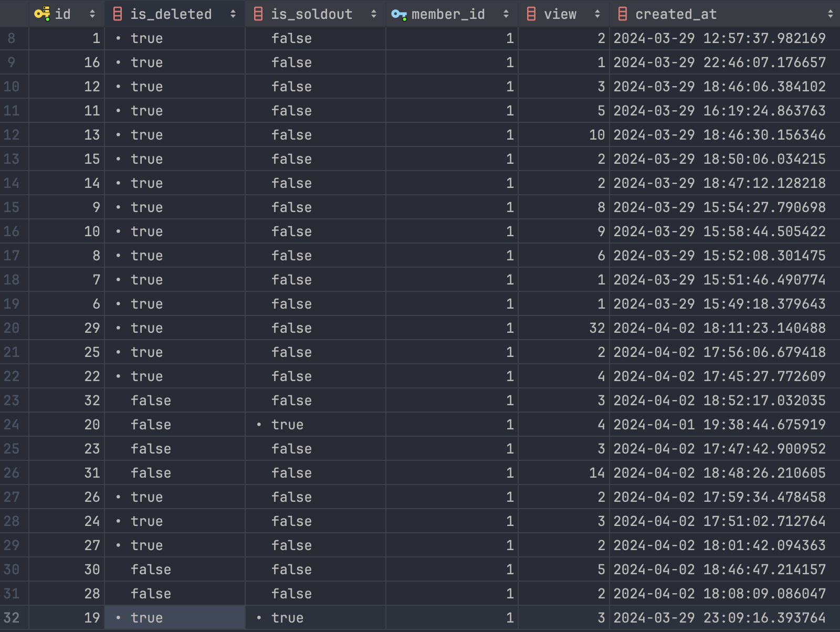Select is_deleted true cell for id 26
Screen dimensions: 840x632
coord(175,497)
